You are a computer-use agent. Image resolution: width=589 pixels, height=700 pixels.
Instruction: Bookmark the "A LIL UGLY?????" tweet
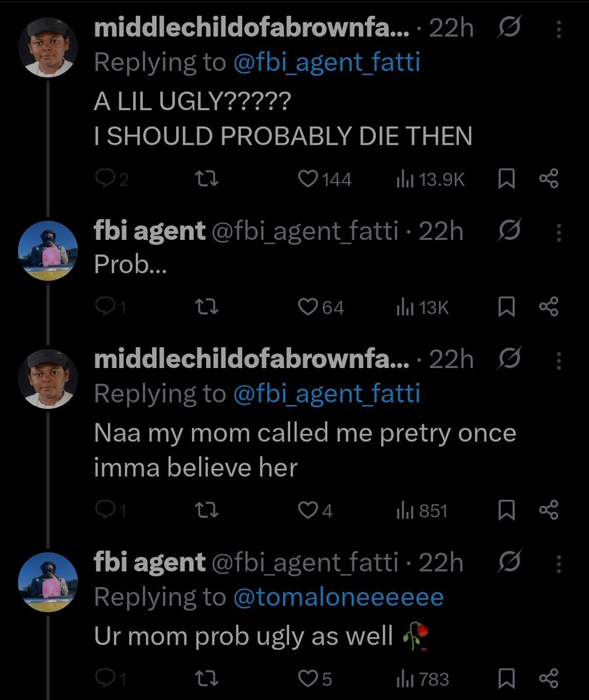506,179
